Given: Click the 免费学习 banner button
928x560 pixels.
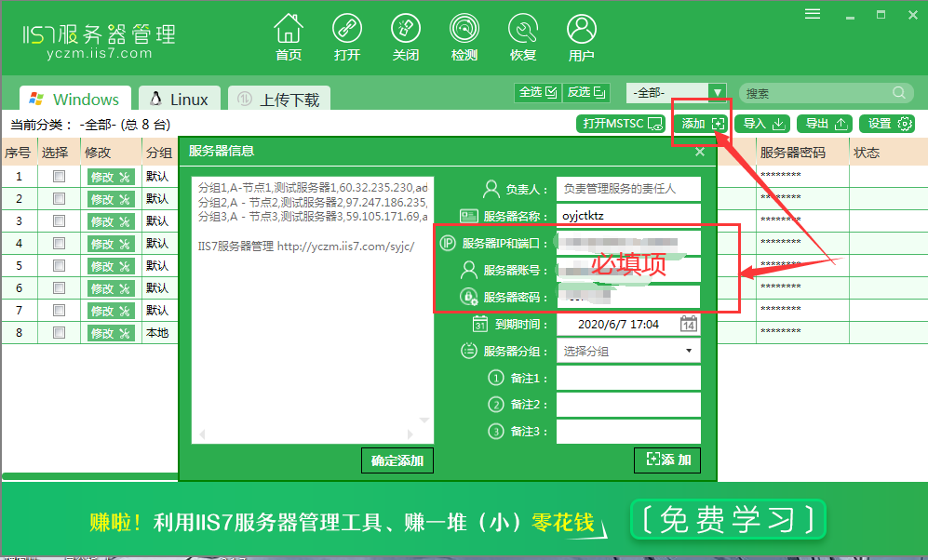Looking at the screenshot, I should point(727,520).
